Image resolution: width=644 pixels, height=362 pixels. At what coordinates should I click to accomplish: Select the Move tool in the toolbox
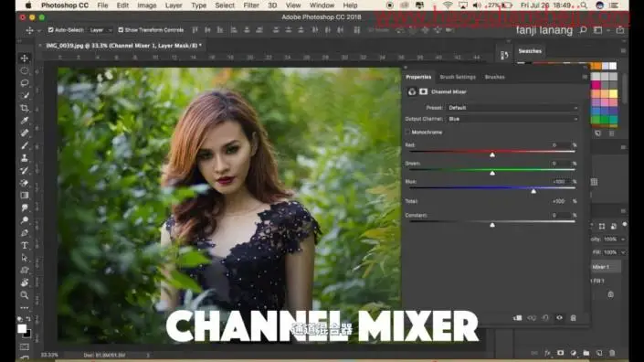click(25, 58)
